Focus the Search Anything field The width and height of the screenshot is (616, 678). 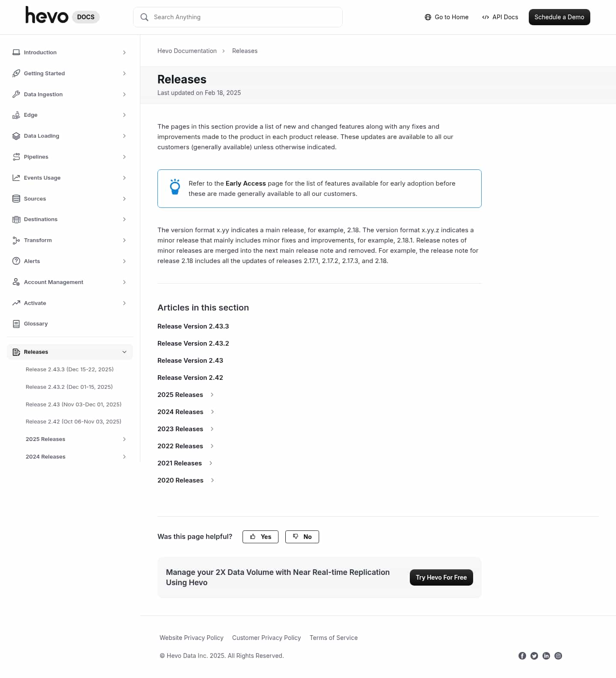[244, 17]
